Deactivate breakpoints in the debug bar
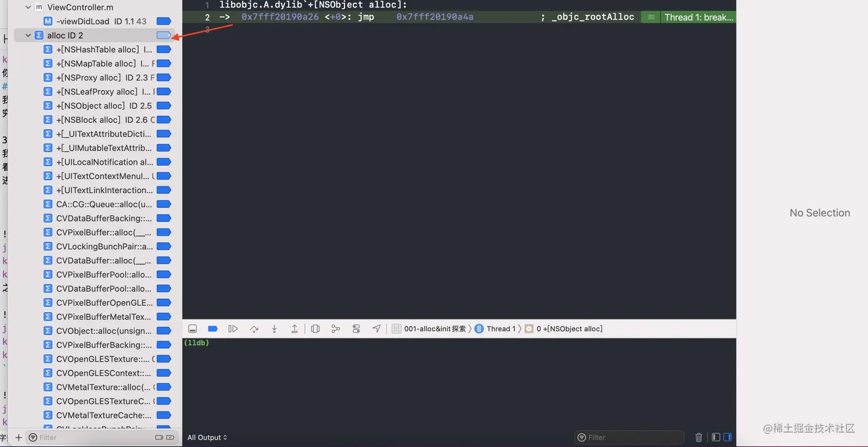 [x=212, y=329]
